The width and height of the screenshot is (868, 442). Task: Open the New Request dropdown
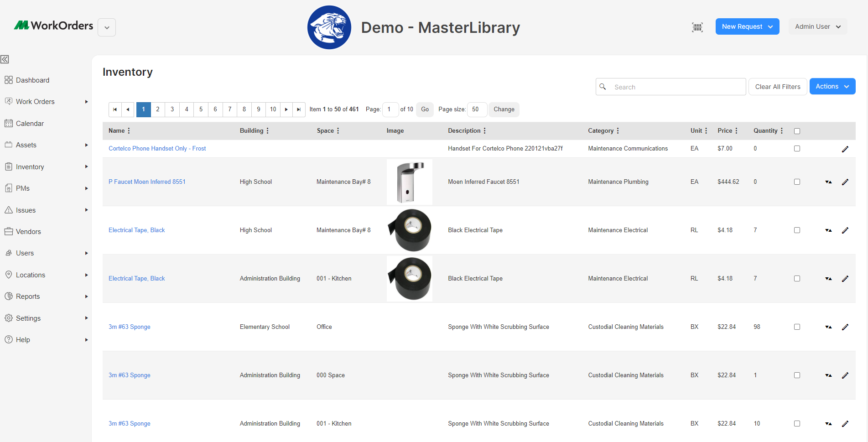click(747, 26)
